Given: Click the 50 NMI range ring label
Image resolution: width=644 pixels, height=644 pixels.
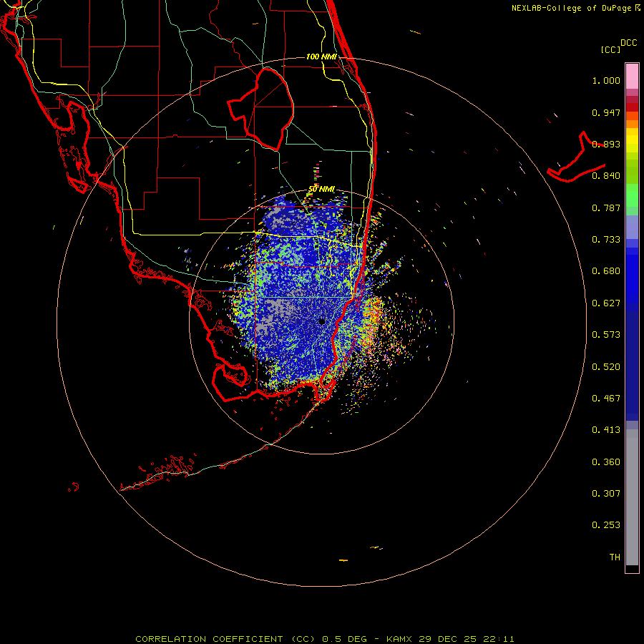Looking at the screenshot, I should coord(321,189).
